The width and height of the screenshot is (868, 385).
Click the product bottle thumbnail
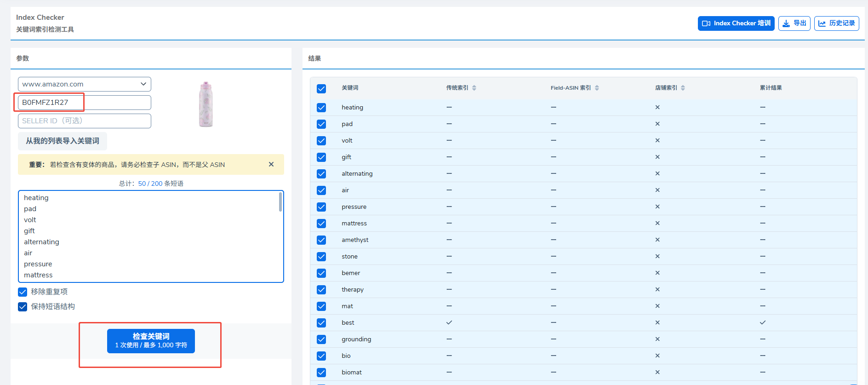pyautogui.click(x=206, y=104)
